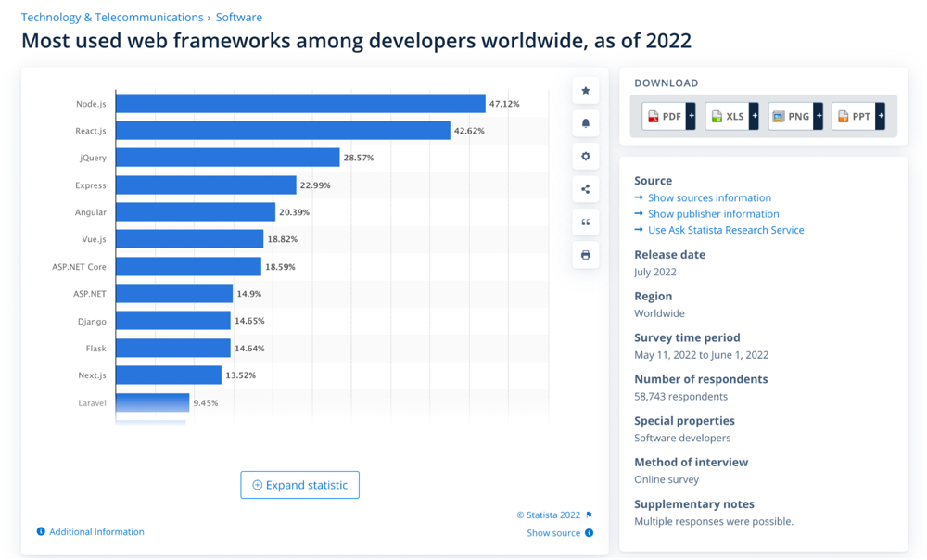The image size is (927, 560).
Task: Click the "Vue.js" axis label
Action: click(x=94, y=239)
